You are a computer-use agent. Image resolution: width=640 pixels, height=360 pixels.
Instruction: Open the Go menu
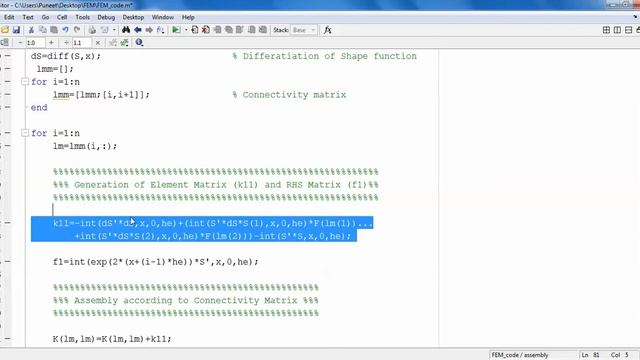pos(45,17)
